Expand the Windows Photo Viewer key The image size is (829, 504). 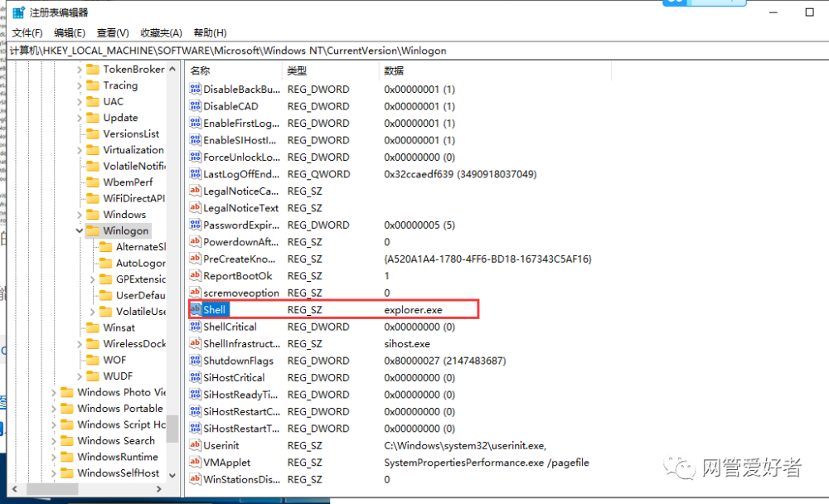[53, 392]
